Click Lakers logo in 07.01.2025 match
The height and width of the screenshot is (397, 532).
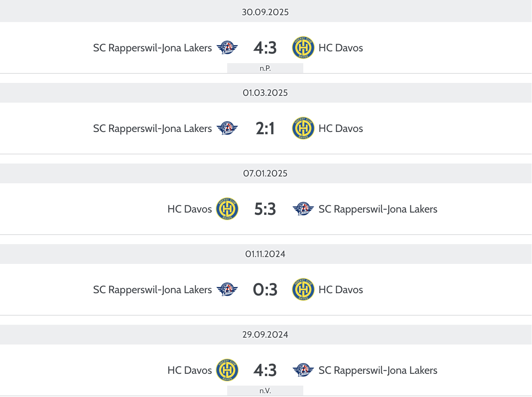[303, 209]
